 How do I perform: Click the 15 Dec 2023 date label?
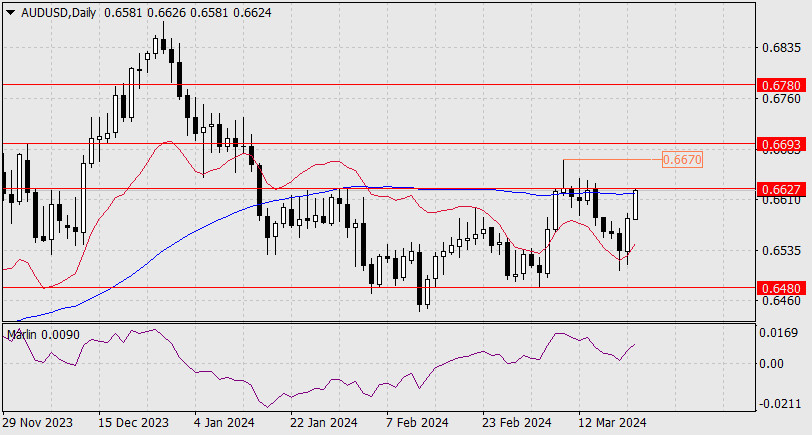coord(133,423)
